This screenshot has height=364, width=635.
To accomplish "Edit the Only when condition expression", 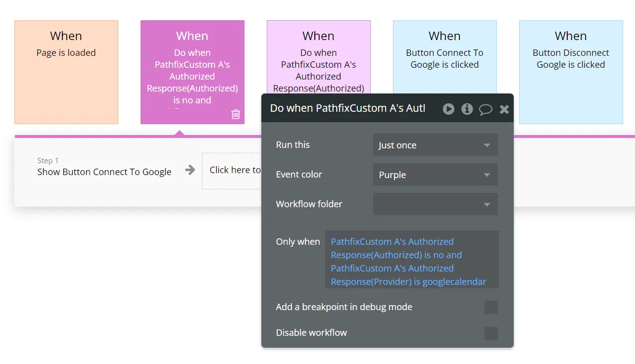I will pyautogui.click(x=412, y=259).
